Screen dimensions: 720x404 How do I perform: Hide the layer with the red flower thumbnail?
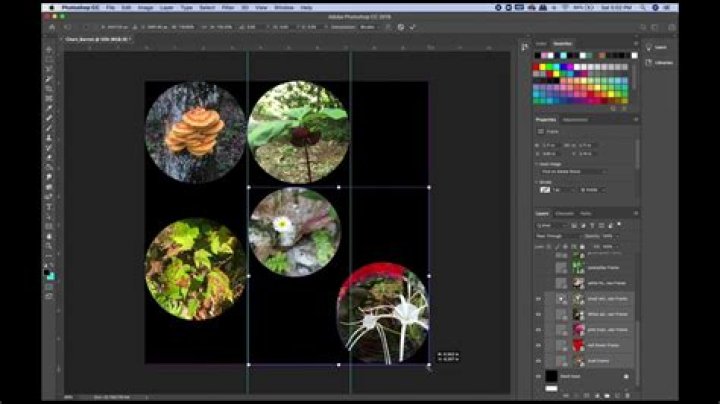coord(538,345)
